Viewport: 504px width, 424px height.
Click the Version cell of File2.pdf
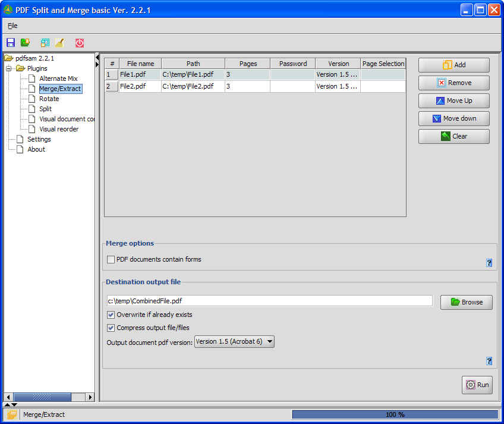coord(338,87)
